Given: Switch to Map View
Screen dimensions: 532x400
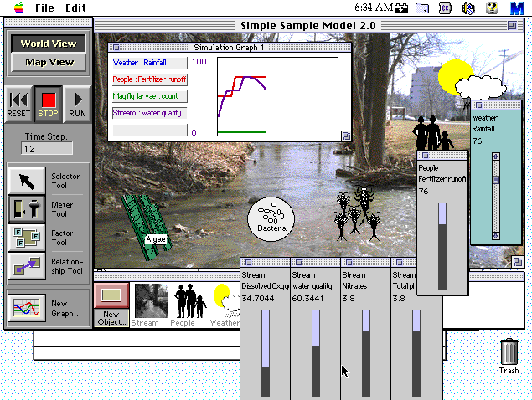Looking at the screenshot, I should 48,62.
